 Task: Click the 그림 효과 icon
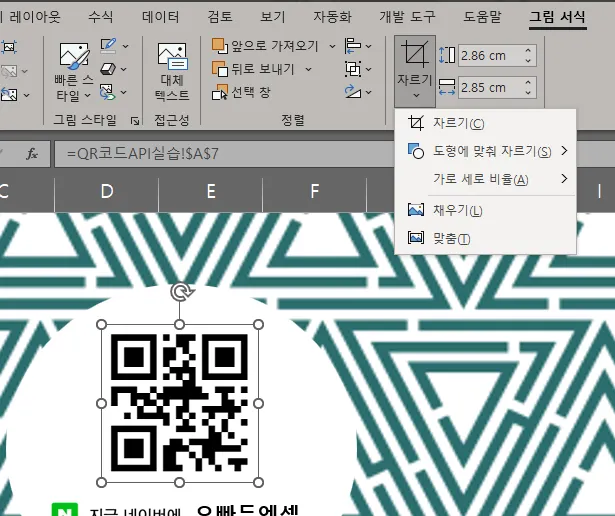[107, 69]
